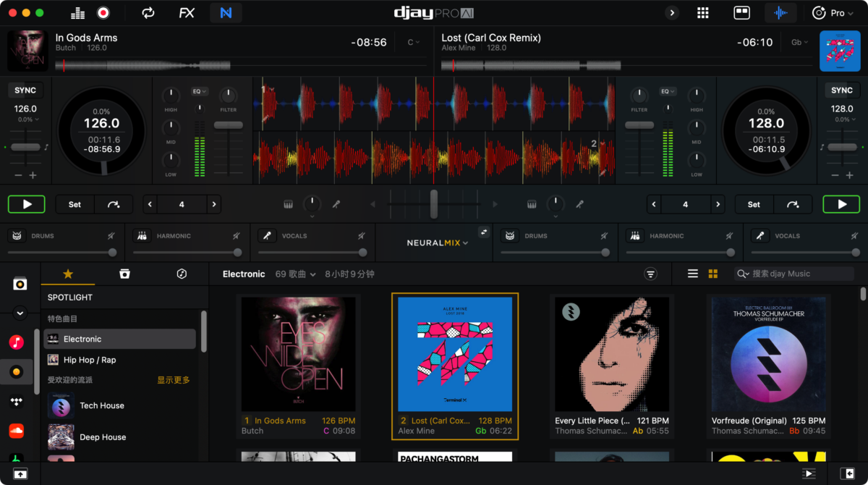Decrease the left deck loop length
Viewport: 868px width, 485px height.
(x=150, y=204)
